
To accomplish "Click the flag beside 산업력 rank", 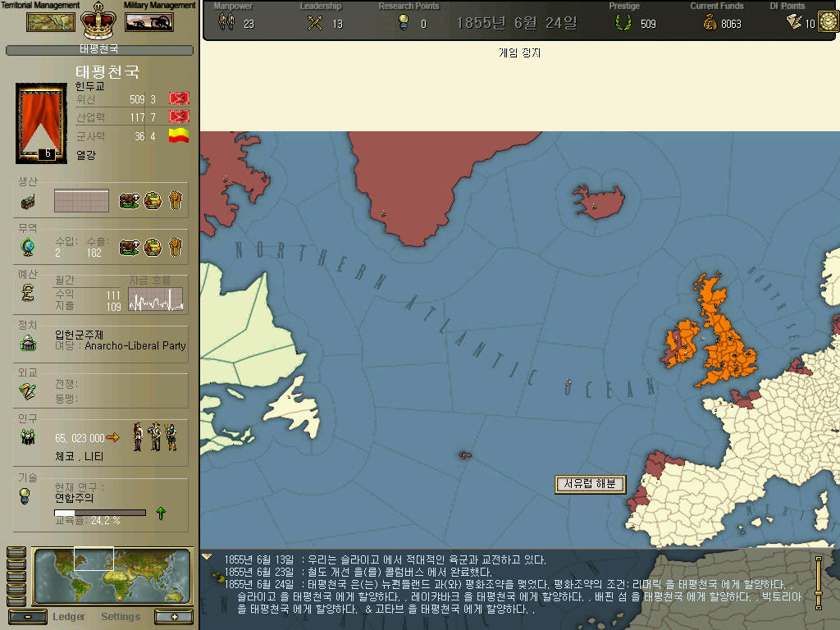I will click(x=179, y=116).
